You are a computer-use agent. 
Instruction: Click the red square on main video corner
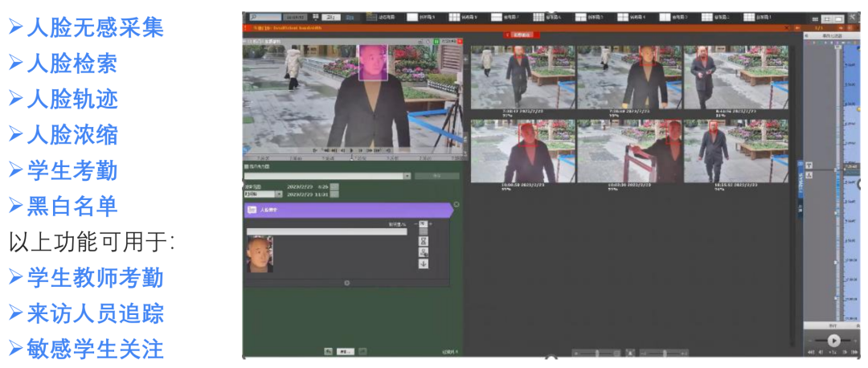(x=458, y=40)
